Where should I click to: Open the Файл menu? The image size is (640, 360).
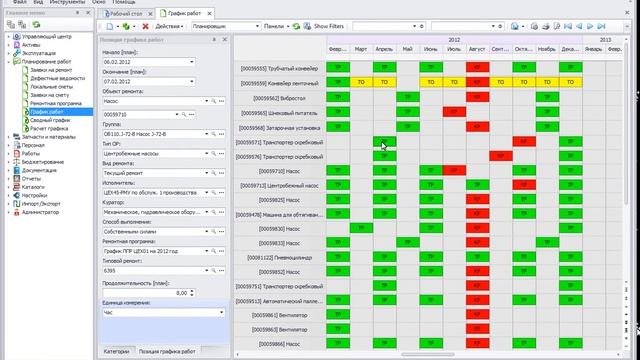tap(20, 2)
